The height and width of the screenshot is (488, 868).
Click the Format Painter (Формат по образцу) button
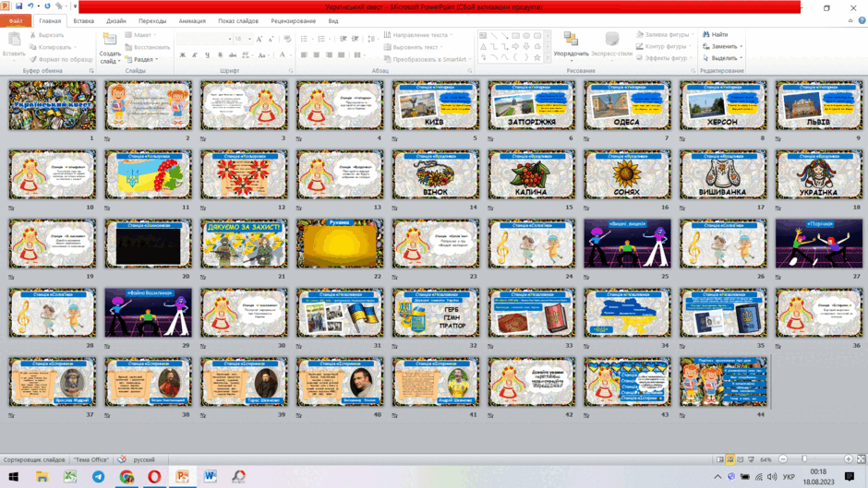(62, 59)
